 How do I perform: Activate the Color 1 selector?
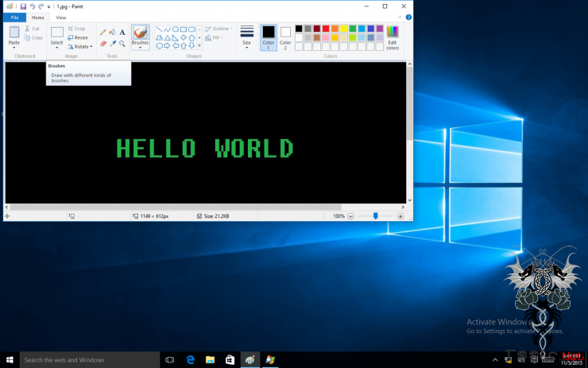(x=268, y=37)
